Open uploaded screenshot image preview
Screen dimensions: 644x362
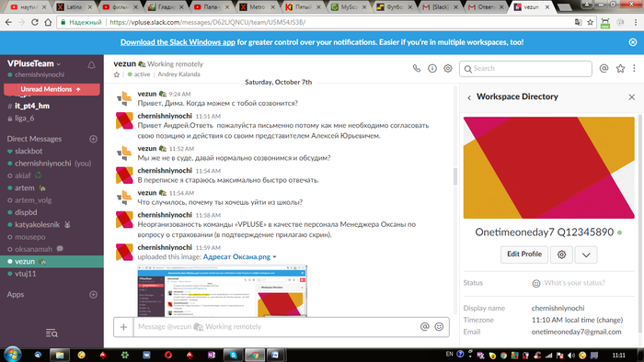pos(223,290)
